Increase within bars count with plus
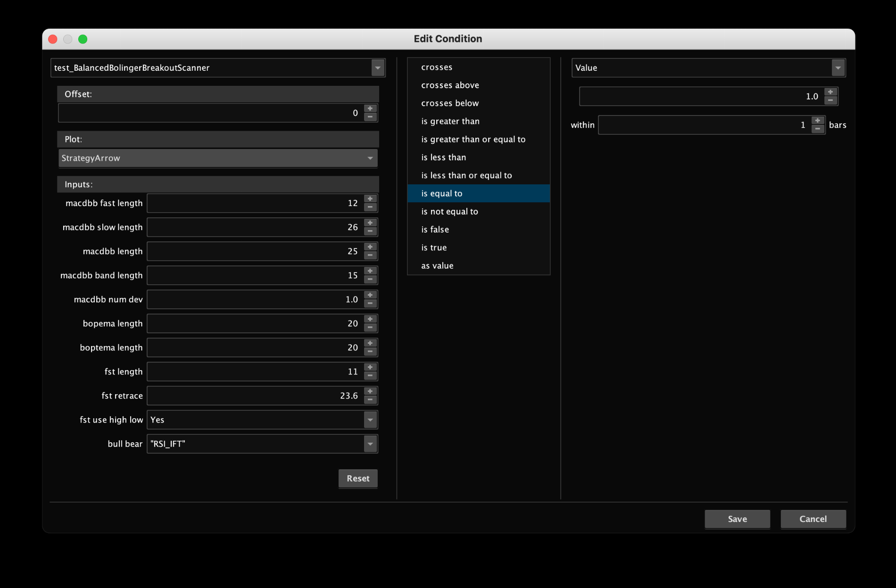 coord(818,121)
